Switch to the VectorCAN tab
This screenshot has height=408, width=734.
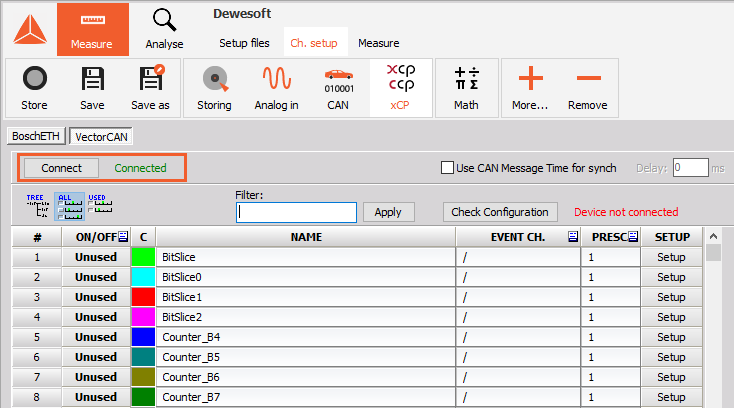pyautogui.click(x=101, y=137)
